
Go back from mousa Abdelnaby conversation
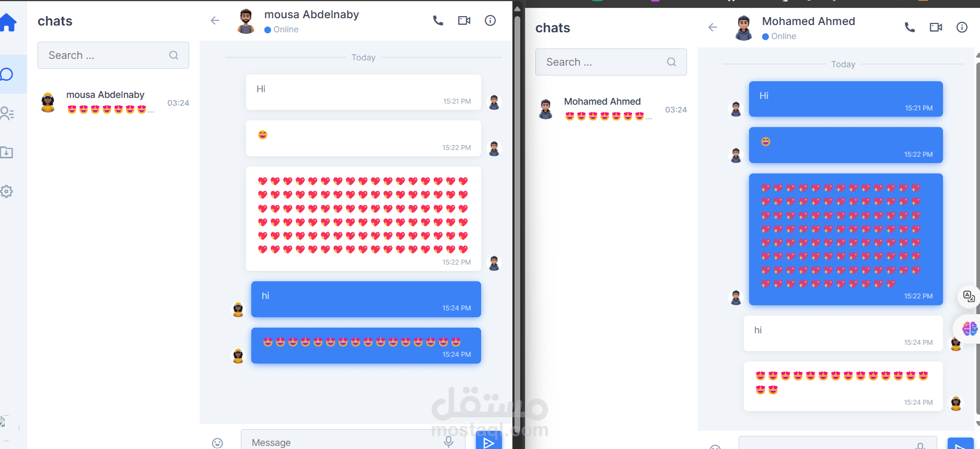[215, 21]
